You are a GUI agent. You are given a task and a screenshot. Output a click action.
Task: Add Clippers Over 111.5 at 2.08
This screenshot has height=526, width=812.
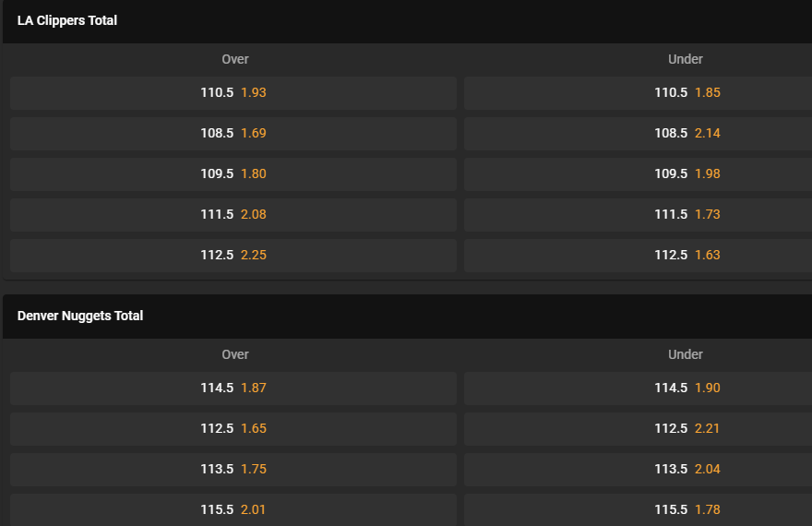point(233,215)
